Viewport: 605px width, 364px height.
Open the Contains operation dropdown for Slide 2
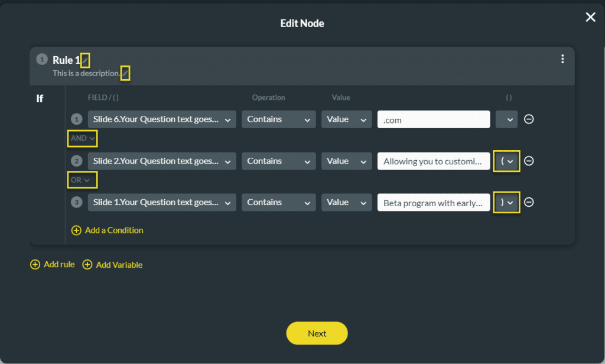tap(278, 161)
